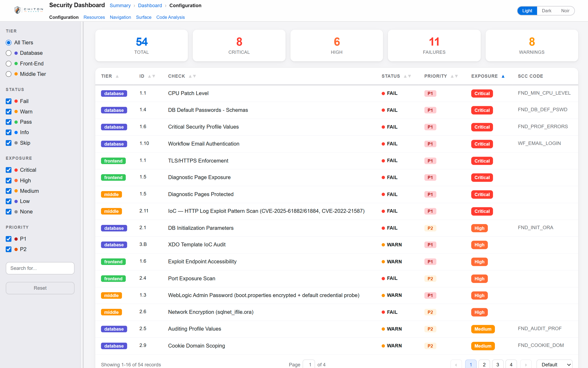The width and height of the screenshot is (588, 368).
Task: Go to Summary breadcrumb link
Action: 120,6
